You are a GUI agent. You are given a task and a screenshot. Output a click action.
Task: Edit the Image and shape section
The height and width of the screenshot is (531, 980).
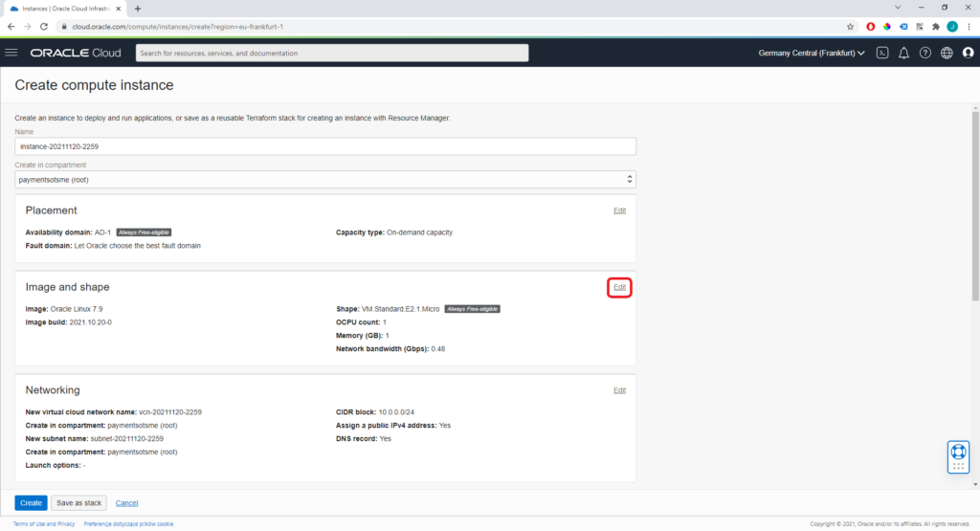619,287
